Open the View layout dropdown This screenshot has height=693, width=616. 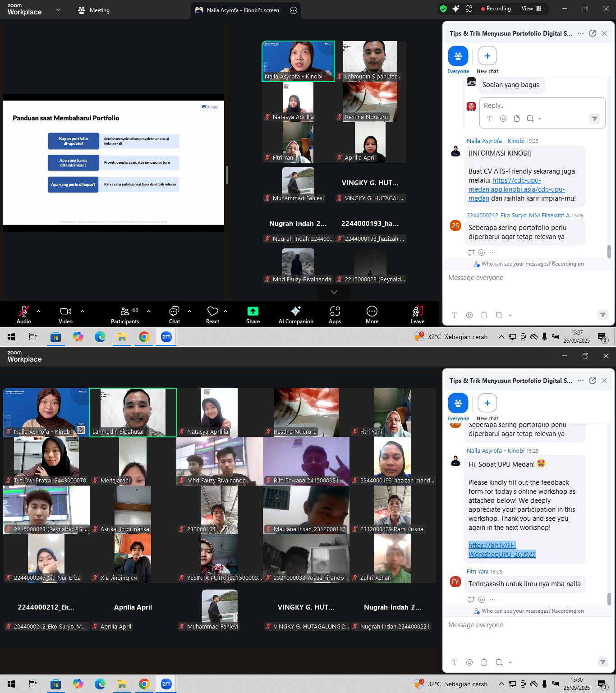tap(531, 9)
